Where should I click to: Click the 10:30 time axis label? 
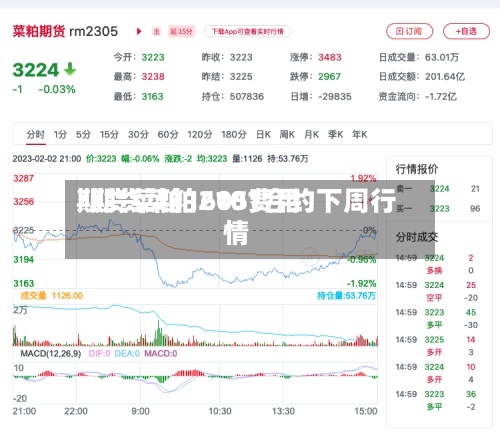click(220, 411)
